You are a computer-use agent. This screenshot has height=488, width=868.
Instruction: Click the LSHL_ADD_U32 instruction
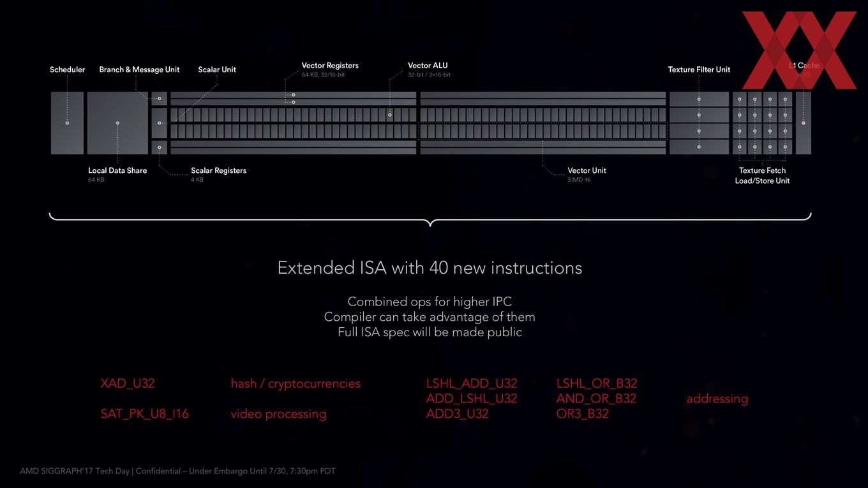tap(472, 383)
